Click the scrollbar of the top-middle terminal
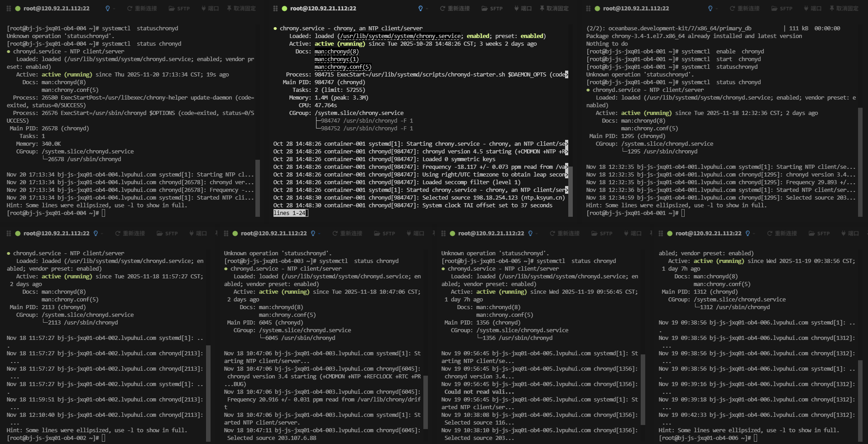This screenshot has height=444, width=868. point(571,190)
